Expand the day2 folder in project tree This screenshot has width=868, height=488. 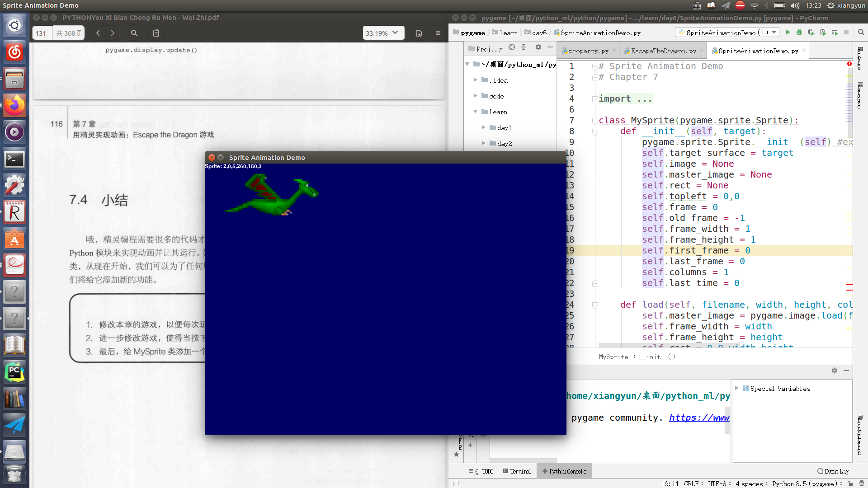(x=483, y=143)
